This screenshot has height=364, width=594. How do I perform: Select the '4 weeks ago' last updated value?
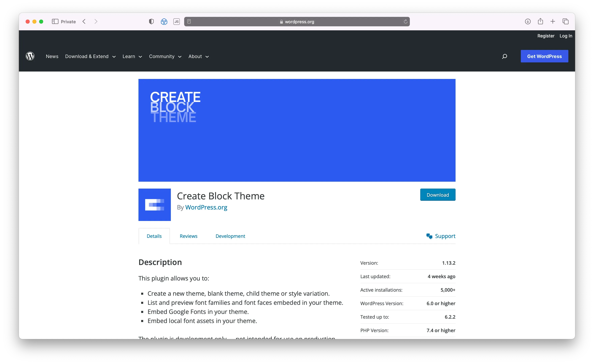point(441,276)
